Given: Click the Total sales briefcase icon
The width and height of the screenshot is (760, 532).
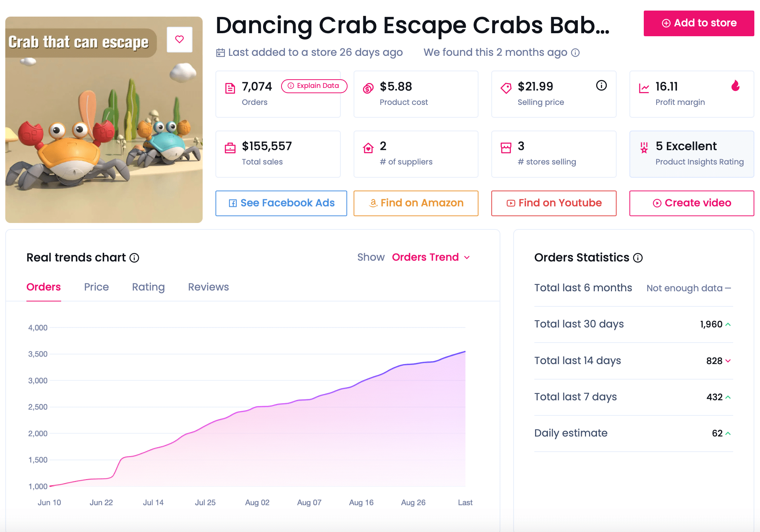Looking at the screenshot, I should (230, 148).
